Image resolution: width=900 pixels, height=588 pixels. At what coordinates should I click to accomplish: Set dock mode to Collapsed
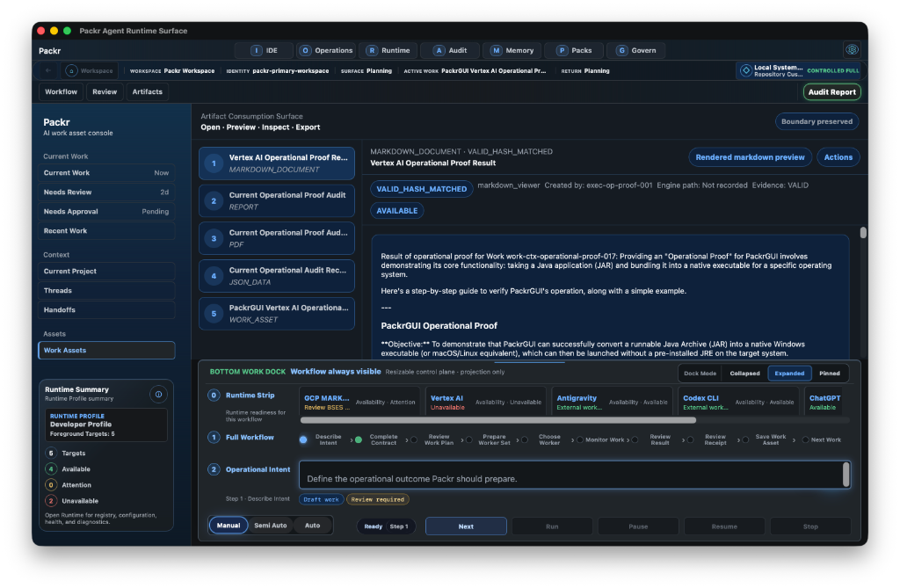tap(744, 374)
